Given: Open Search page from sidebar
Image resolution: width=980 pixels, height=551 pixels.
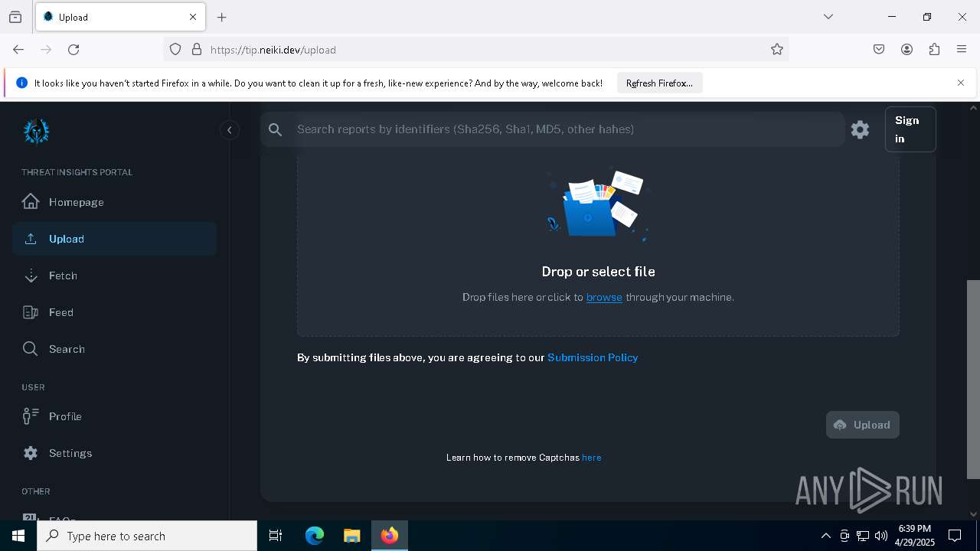Looking at the screenshot, I should pos(114,349).
